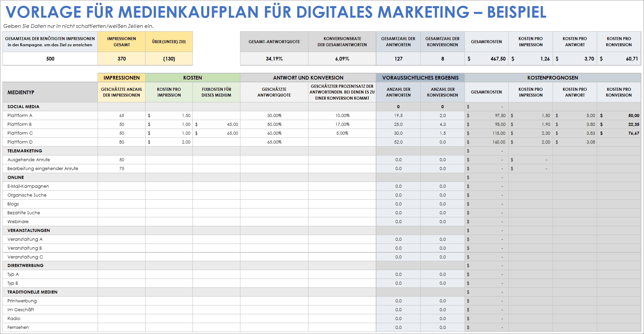Select the 467,50 total cost cell
This screenshot has height=334, width=644.
(x=487, y=59)
